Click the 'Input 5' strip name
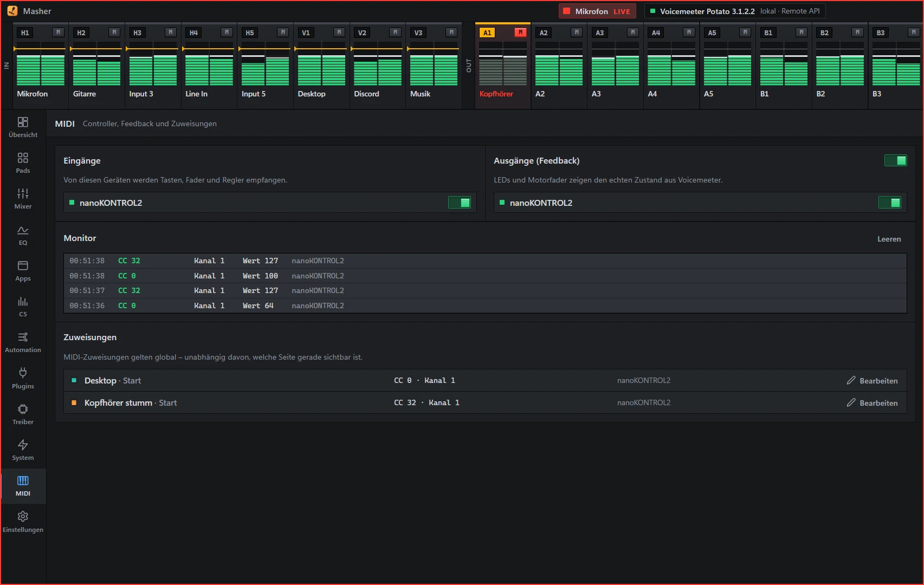 [x=254, y=94]
